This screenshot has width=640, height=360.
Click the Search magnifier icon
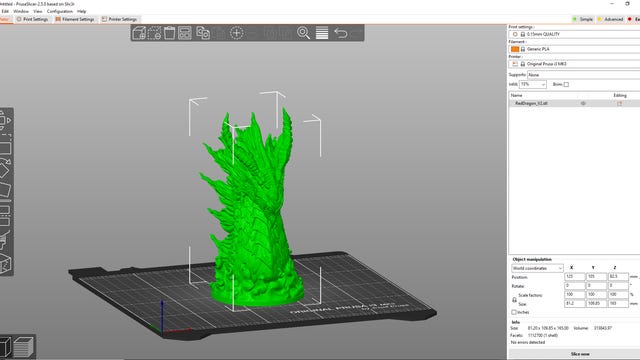point(303,33)
